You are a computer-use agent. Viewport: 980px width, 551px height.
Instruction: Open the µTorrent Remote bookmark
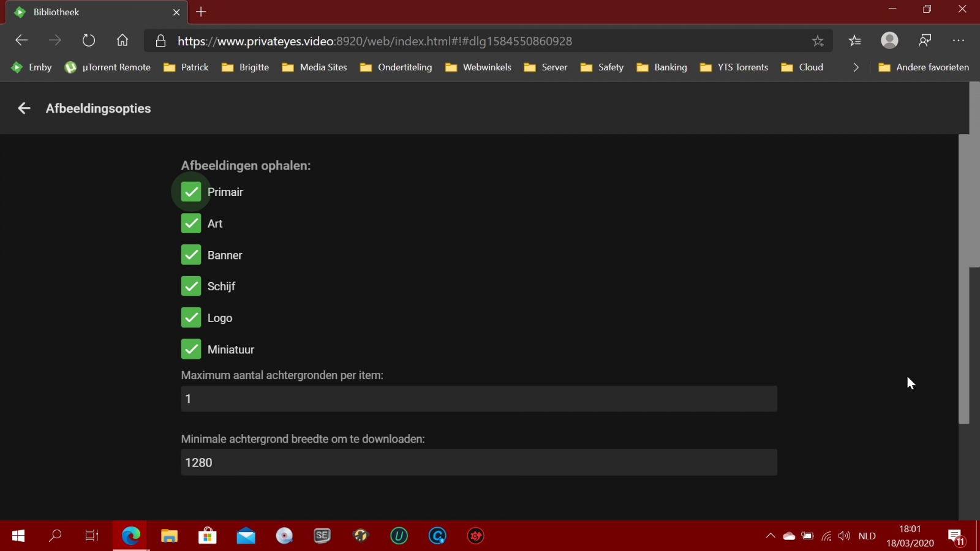[x=108, y=67]
